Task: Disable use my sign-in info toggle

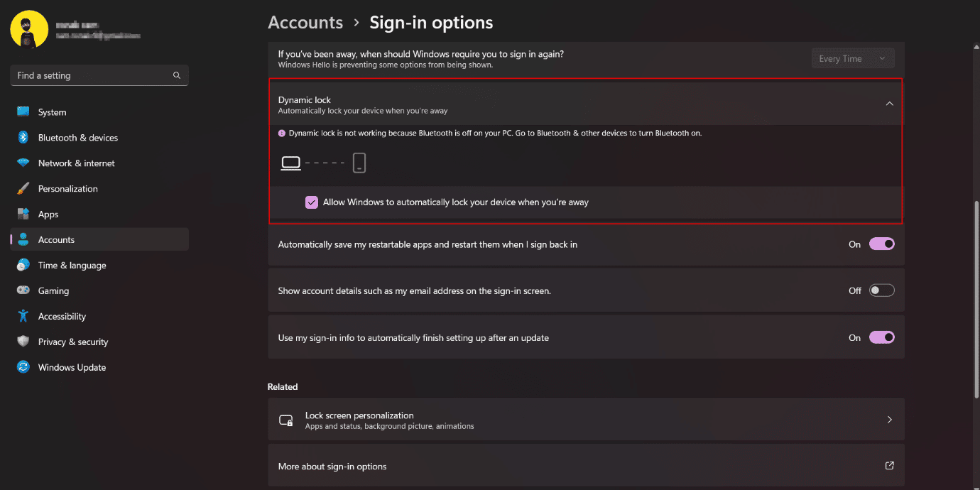Action: [882, 338]
